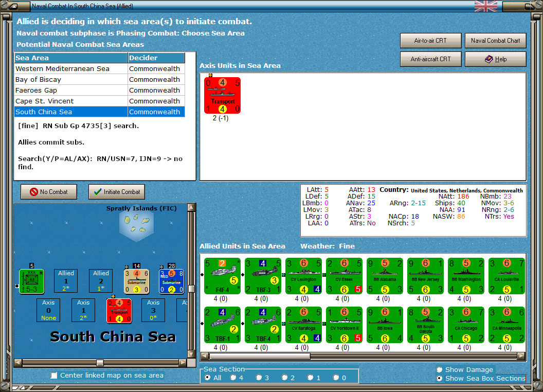Choose the BB New Jersey counter
The image size is (543, 392).
tap(425, 276)
